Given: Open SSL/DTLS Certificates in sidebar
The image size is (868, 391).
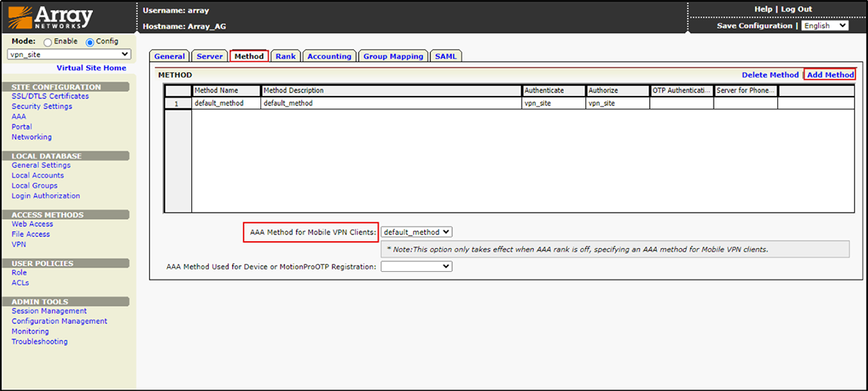Looking at the screenshot, I should coord(50,97).
